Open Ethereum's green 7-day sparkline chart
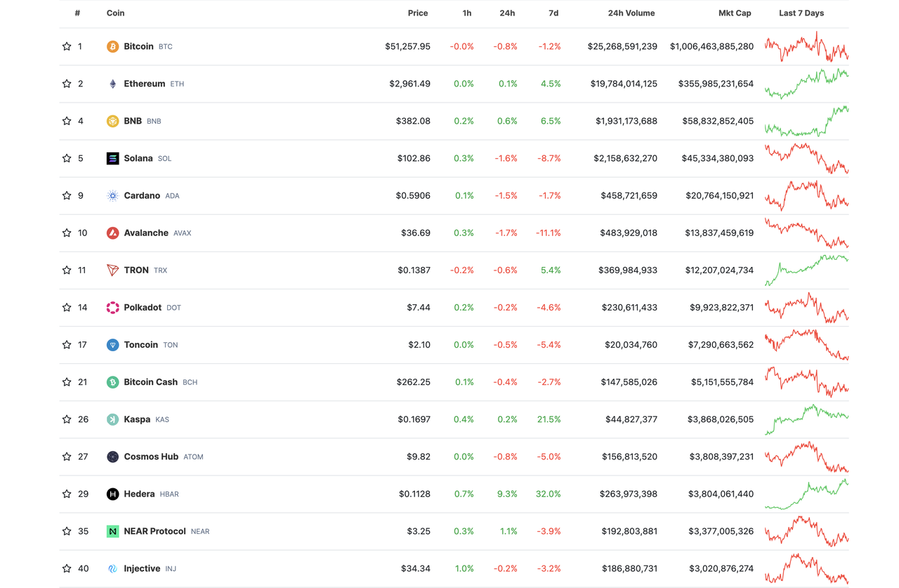This screenshot has height=588, width=899. point(806,84)
